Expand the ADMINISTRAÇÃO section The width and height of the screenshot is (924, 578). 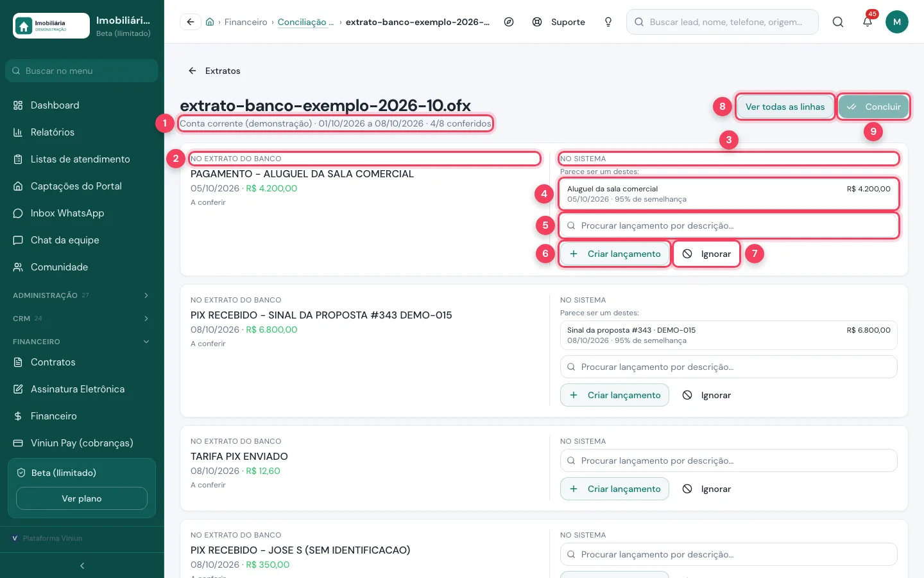[x=81, y=295]
